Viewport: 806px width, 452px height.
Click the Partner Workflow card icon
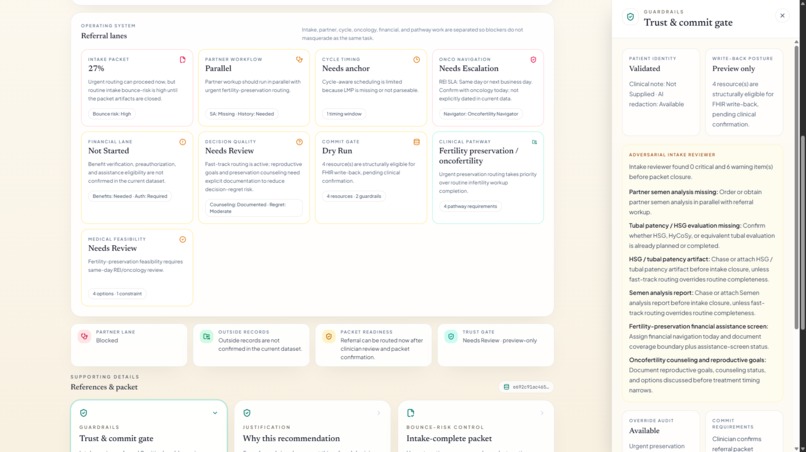point(299,60)
